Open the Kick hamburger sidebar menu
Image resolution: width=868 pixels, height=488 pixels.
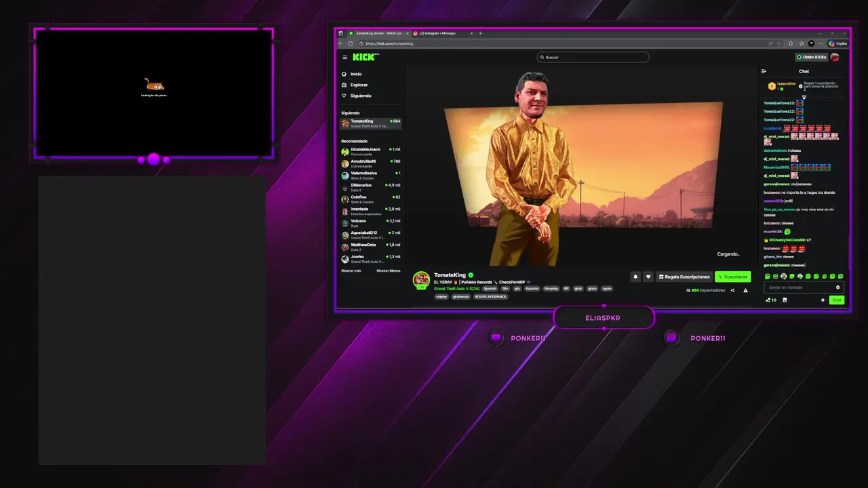pos(344,58)
